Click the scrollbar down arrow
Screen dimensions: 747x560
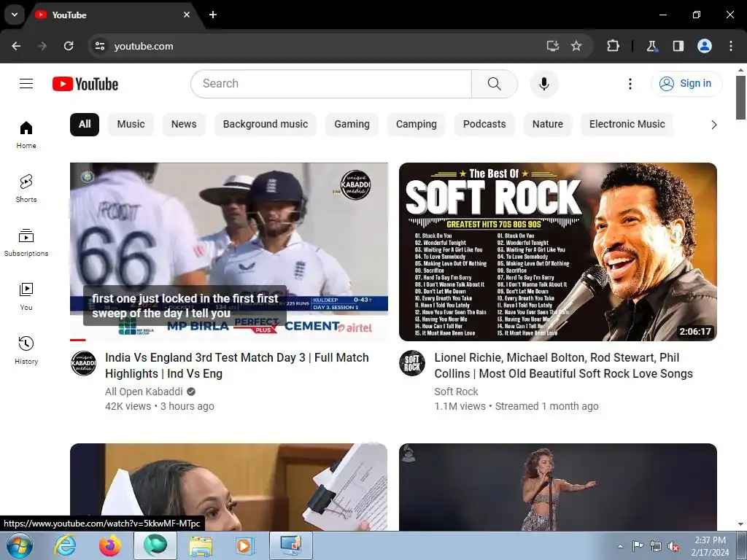point(740,524)
